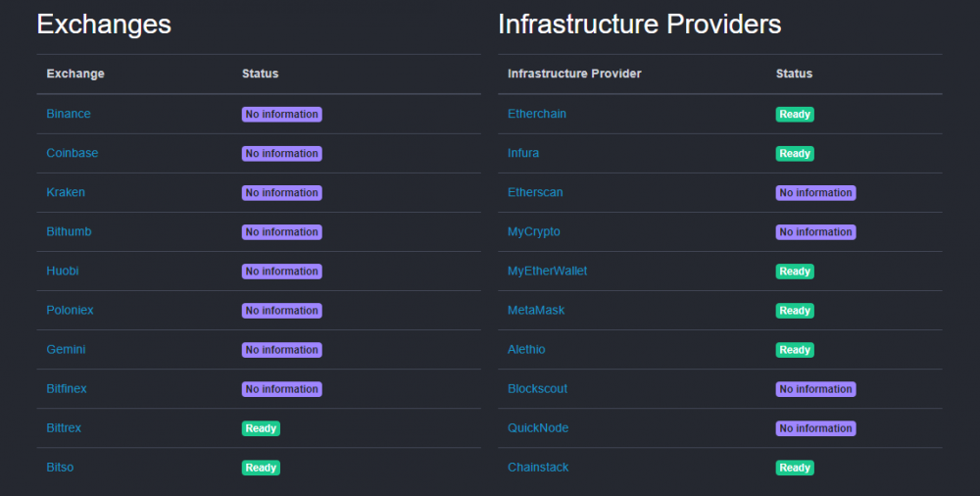Click MyEtherWallet's Ready status badge
This screenshot has height=496, width=980.
(x=795, y=272)
